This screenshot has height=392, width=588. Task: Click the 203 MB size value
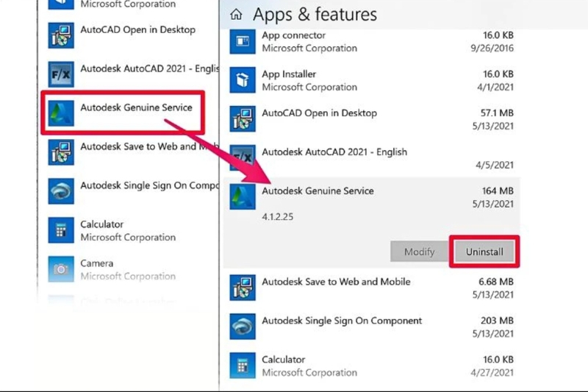(497, 321)
